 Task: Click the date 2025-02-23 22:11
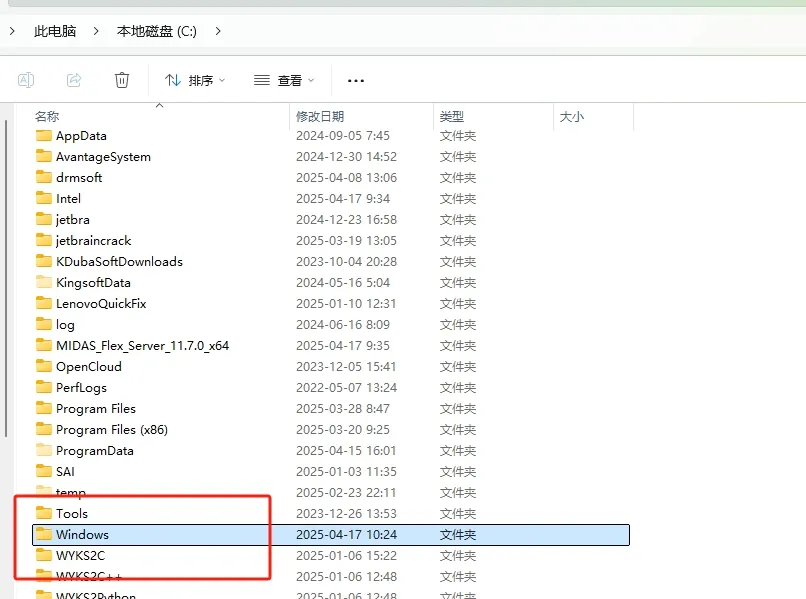[346, 493]
